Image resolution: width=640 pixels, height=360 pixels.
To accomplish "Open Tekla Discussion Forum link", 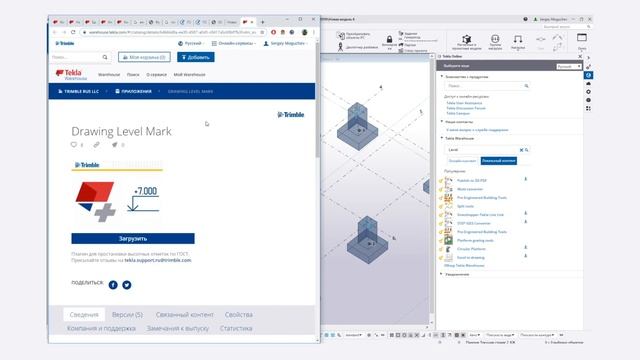I will pos(466,108).
